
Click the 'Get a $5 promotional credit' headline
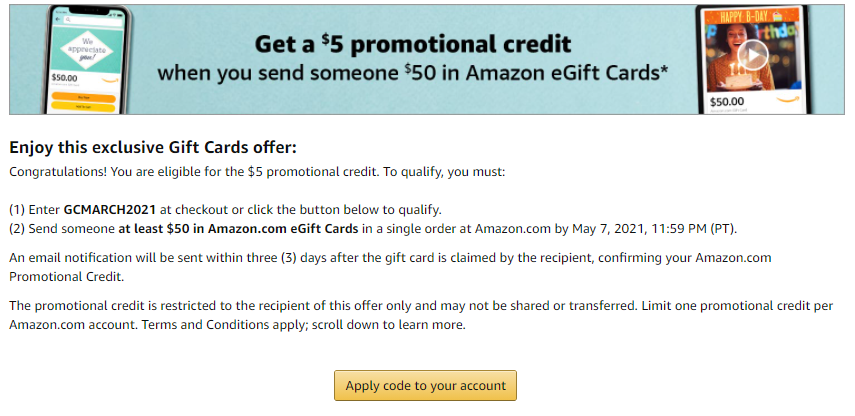pos(413,44)
